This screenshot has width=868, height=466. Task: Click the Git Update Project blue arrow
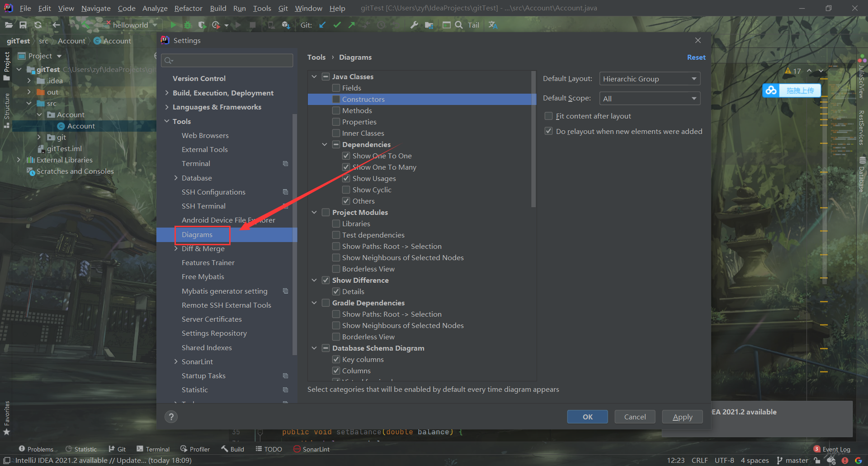322,25
